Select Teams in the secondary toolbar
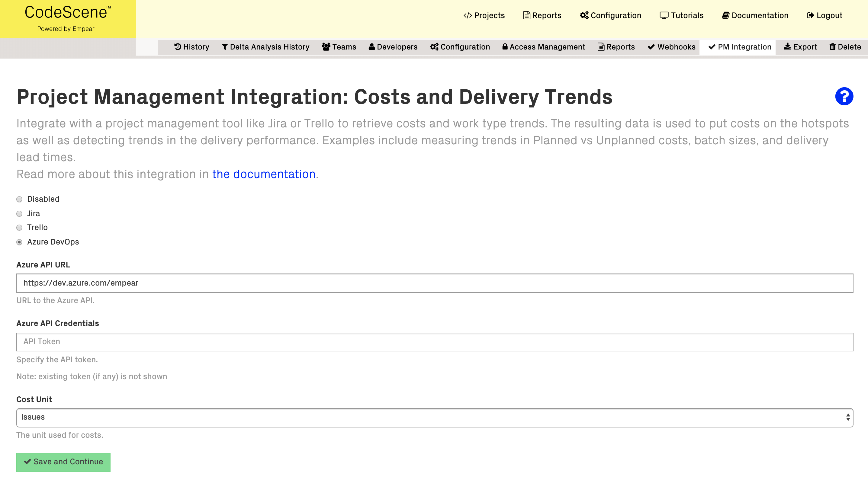 (x=339, y=47)
